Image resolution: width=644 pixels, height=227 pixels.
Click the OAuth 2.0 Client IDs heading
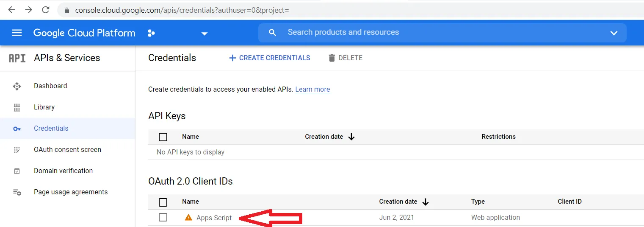click(x=191, y=181)
